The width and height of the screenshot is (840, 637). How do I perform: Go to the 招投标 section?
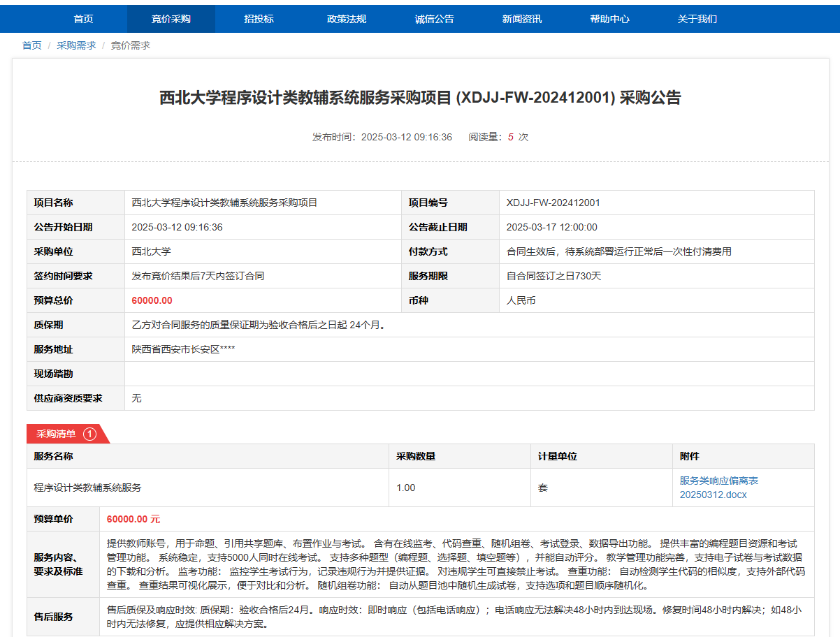(x=259, y=19)
